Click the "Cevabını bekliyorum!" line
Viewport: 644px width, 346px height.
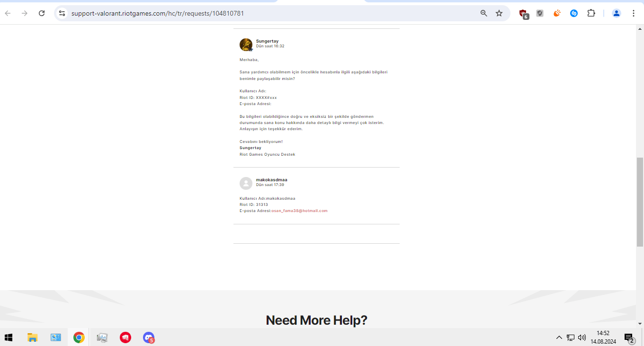coord(261,142)
